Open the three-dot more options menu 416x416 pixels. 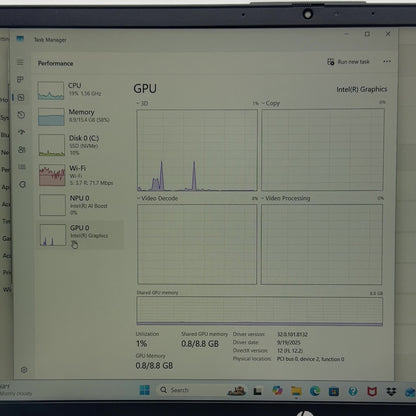pyautogui.click(x=387, y=61)
